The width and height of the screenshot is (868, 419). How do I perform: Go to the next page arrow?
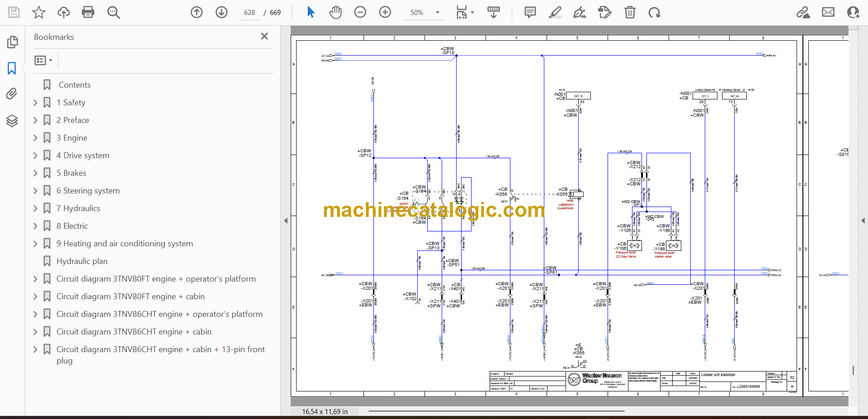pyautogui.click(x=221, y=12)
